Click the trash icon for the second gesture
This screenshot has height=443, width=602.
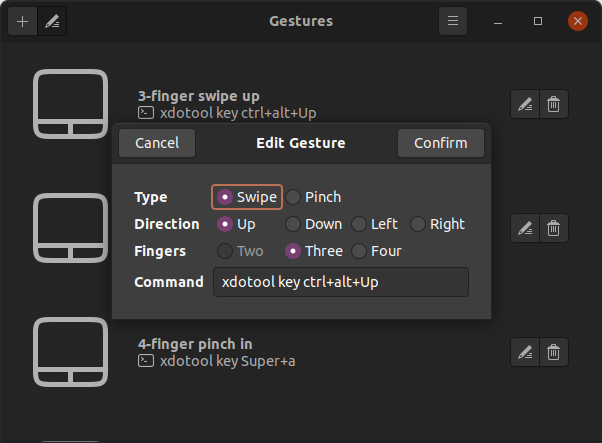point(553,228)
